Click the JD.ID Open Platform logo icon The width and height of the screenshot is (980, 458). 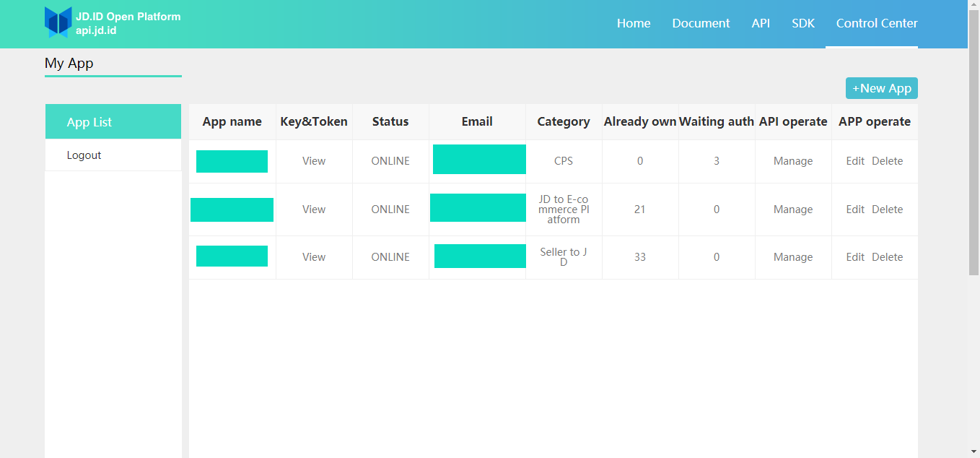(x=58, y=22)
